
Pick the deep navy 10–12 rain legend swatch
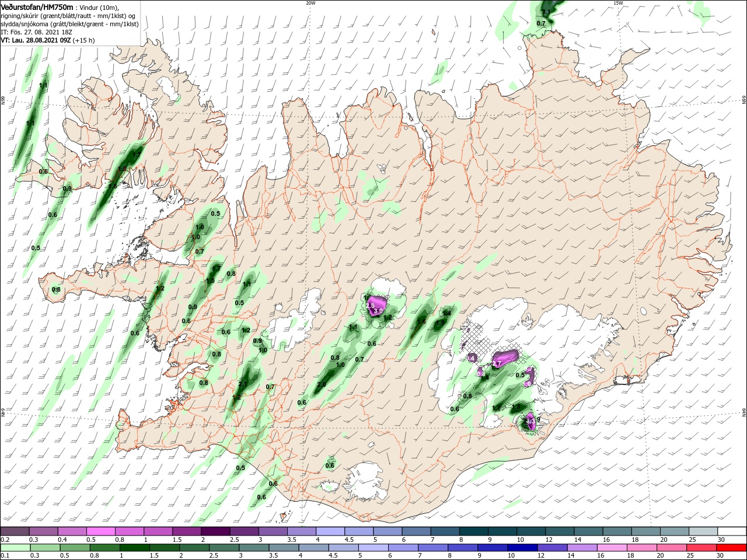tap(523, 548)
